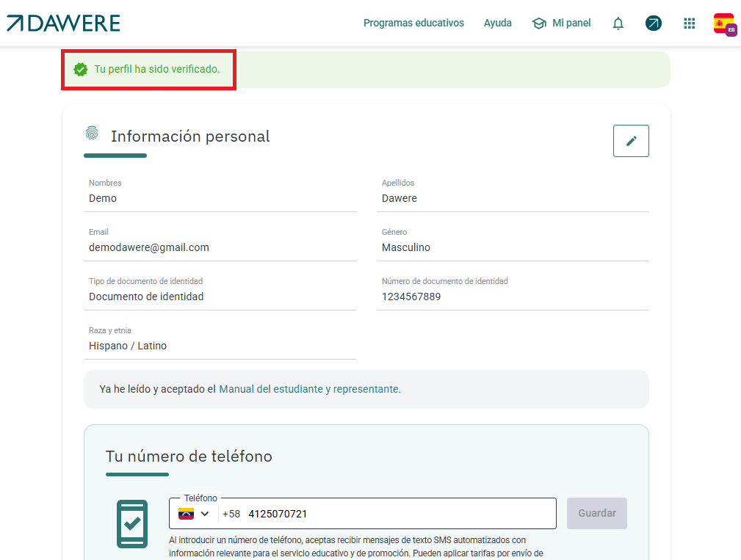Screen dimensions: 741x560
Task: Click the graduation cap icon
Action: (539, 23)
